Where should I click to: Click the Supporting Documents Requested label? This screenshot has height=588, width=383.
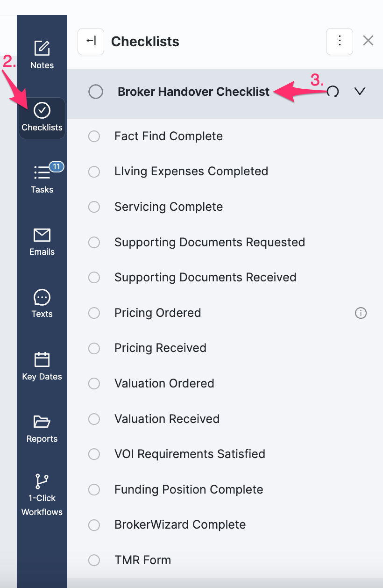(x=209, y=243)
